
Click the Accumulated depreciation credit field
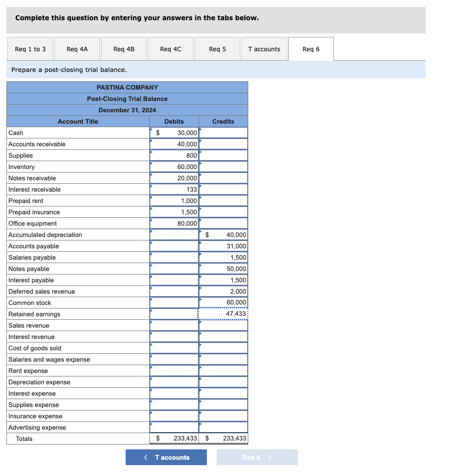(x=223, y=235)
